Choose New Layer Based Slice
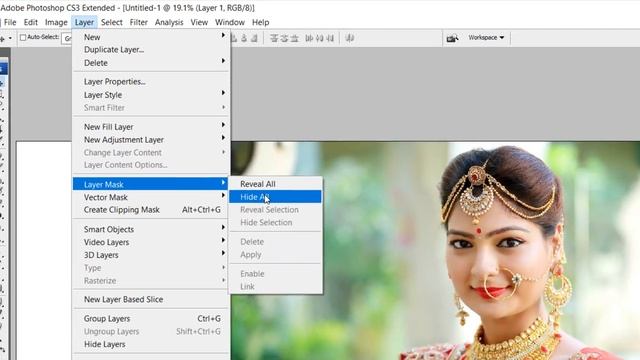 [x=151, y=299]
